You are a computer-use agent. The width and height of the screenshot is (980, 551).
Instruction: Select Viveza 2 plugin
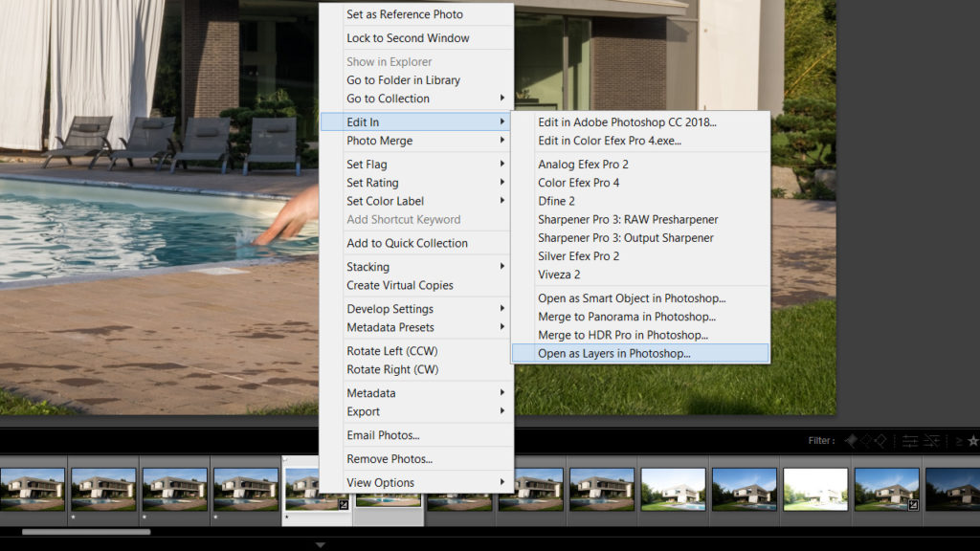click(640, 275)
